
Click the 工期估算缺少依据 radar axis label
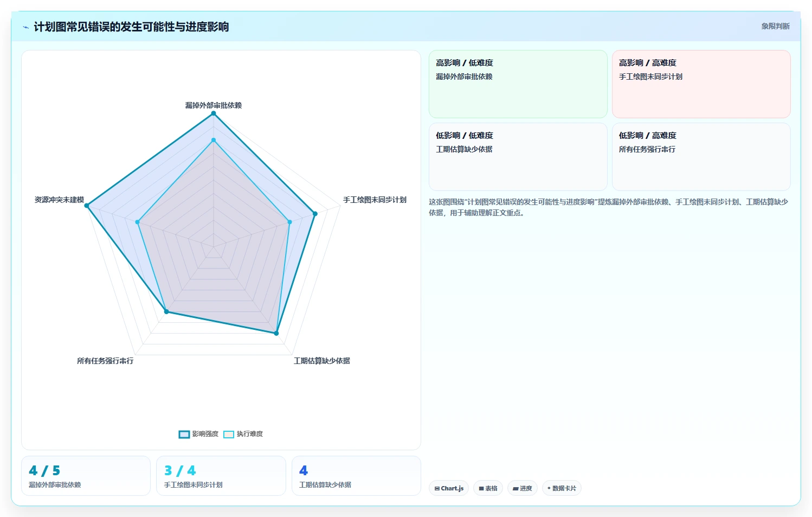322,361
